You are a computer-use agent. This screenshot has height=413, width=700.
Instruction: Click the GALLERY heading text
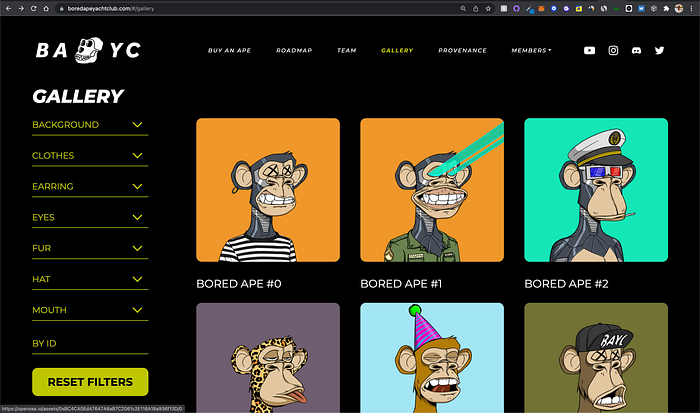(x=78, y=96)
